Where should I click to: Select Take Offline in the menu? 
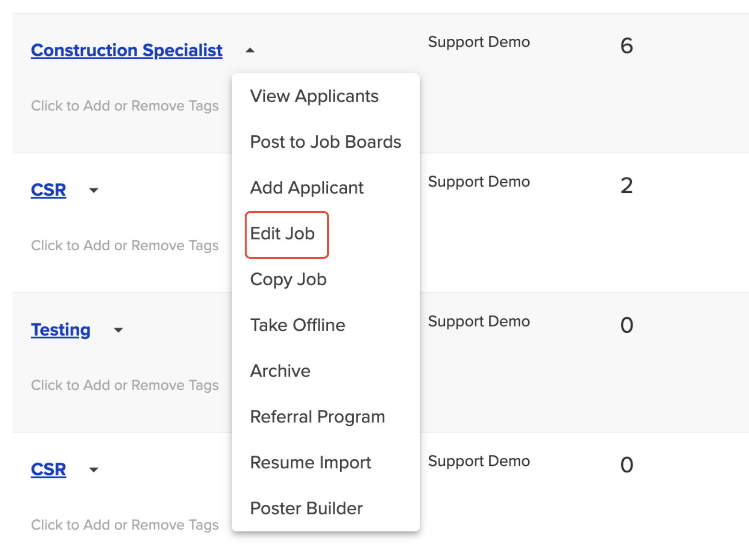coord(297,325)
